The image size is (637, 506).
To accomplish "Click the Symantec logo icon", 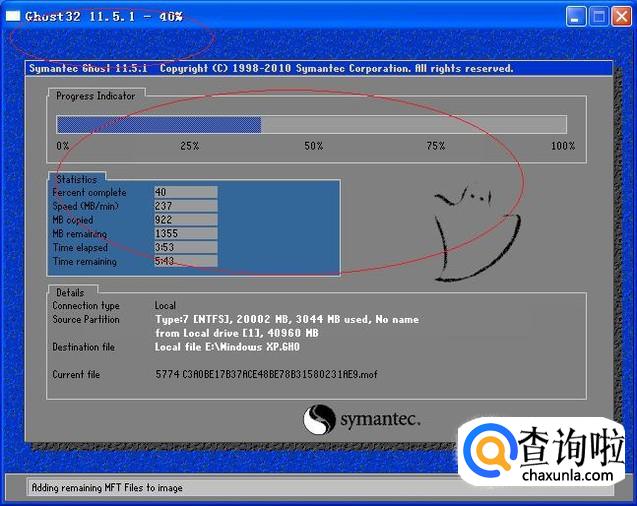I will pyautogui.click(x=319, y=420).
